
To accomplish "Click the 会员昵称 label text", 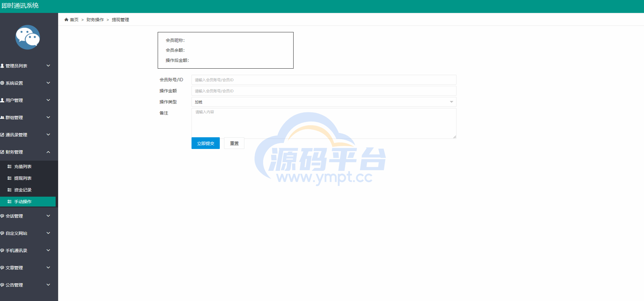I will click(x=175, y=40).
